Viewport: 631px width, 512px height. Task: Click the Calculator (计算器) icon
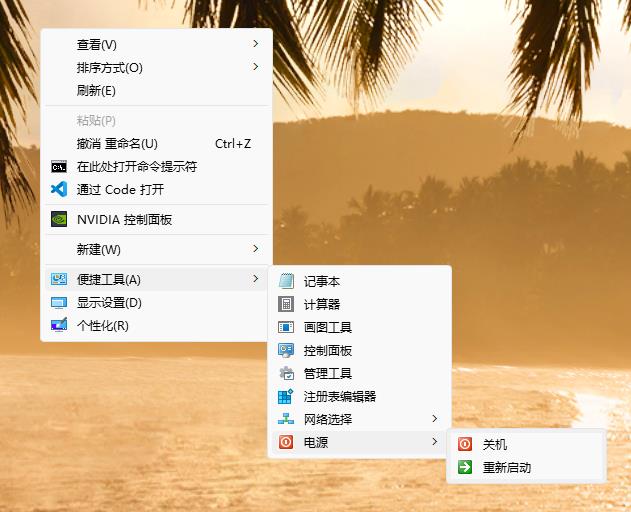[x=286, y=305]
